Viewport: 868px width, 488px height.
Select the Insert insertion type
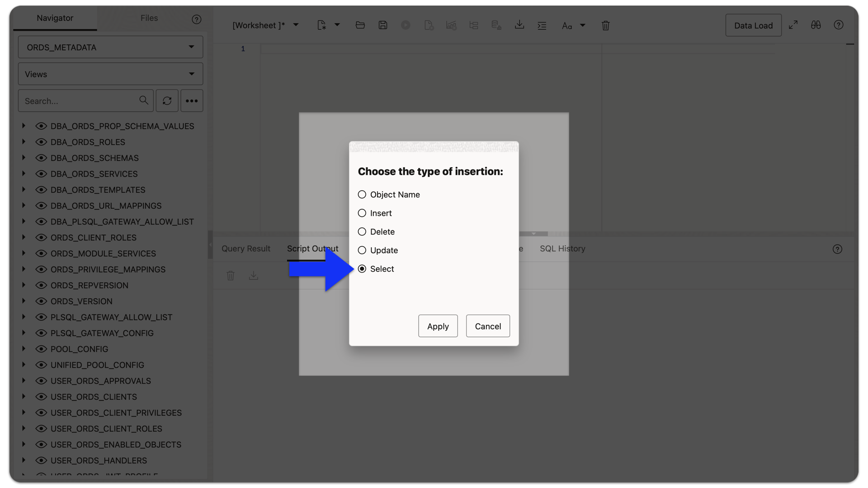(x=362, y=213)
